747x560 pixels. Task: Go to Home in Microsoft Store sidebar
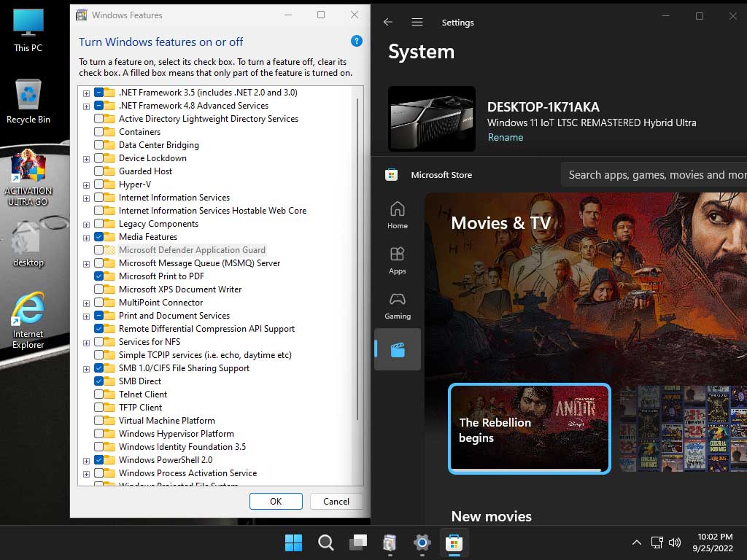pyautogui.click(x=398, y=215)
